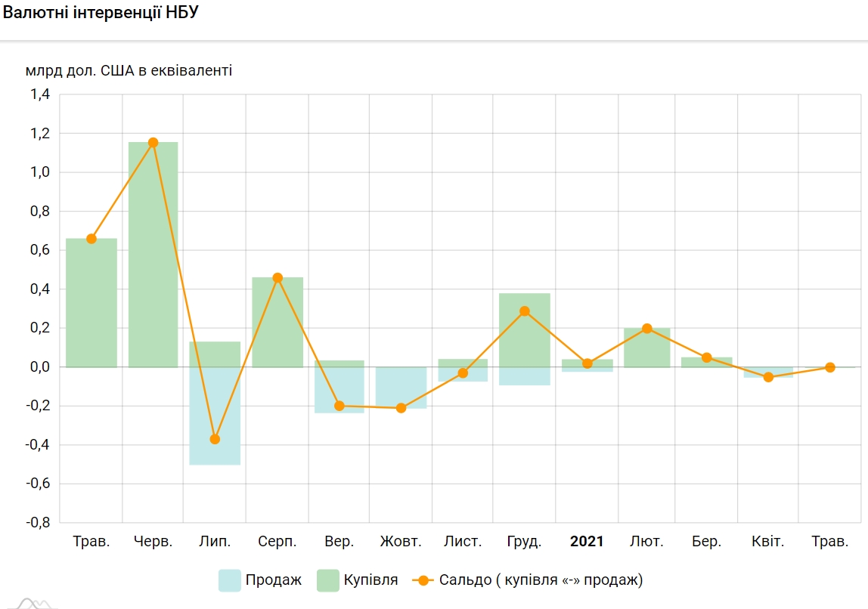Select the Сальдо data point for Жовт.
The height and width of the screenshot is (609, 868).
coord(401,408)
